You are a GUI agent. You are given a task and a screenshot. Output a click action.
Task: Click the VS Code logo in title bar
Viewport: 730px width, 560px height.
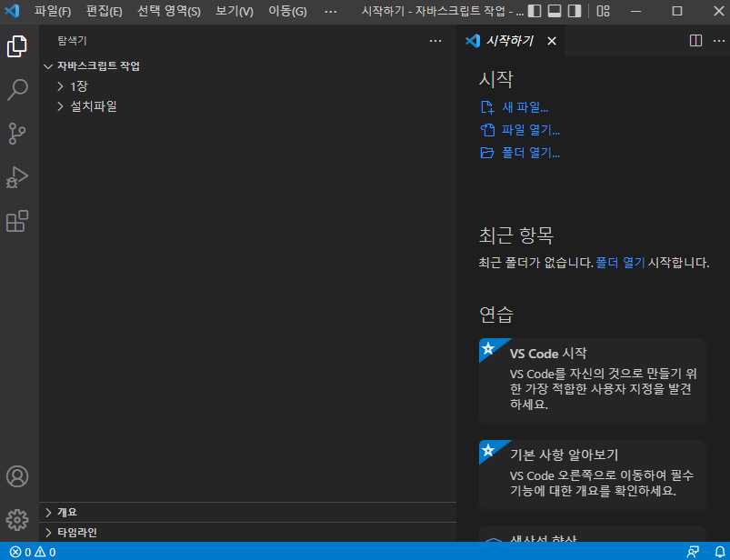[x=12, y=10]
